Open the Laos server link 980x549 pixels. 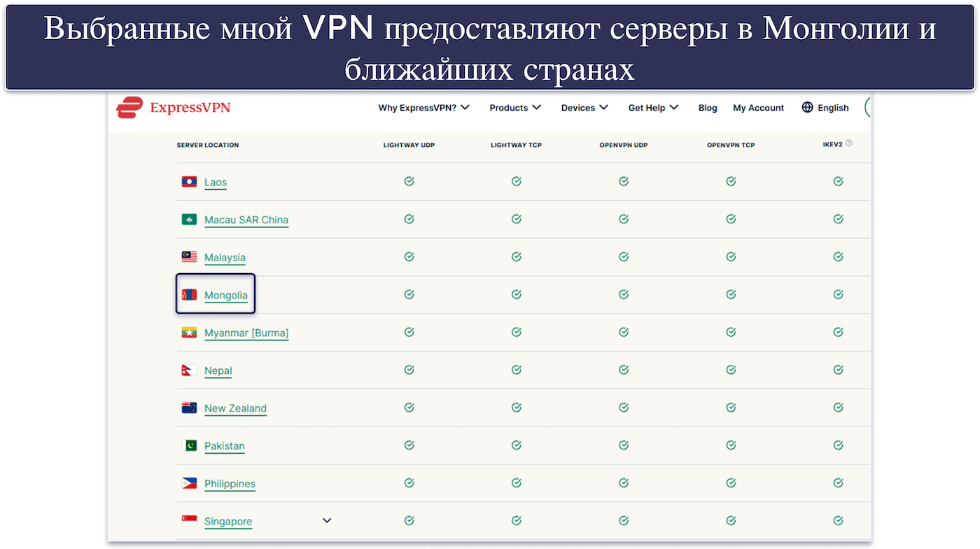(x=216, y=182)
